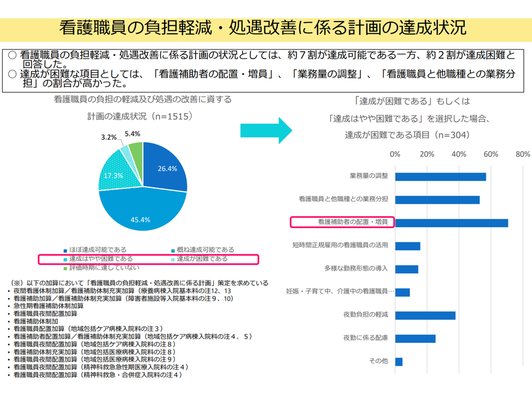The width and height of the screenshot is (532, 399).
Task: Click the bar for 看護職員と他職種との業務分担
Action: coord(438,200)
